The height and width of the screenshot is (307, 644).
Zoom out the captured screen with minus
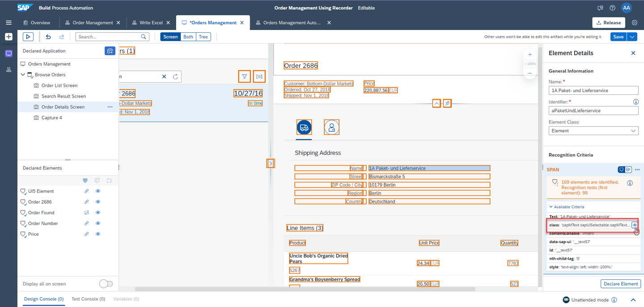click(x=530, y=73)
